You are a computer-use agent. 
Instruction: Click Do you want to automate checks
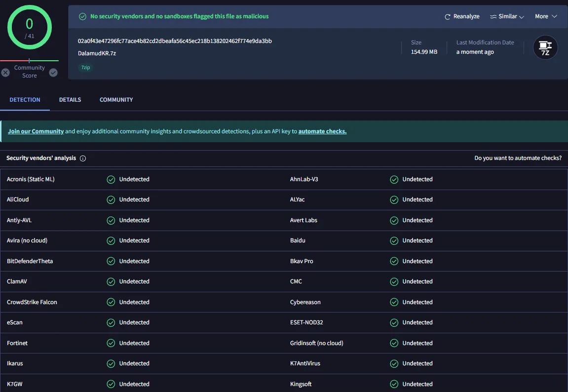[518, 158]
